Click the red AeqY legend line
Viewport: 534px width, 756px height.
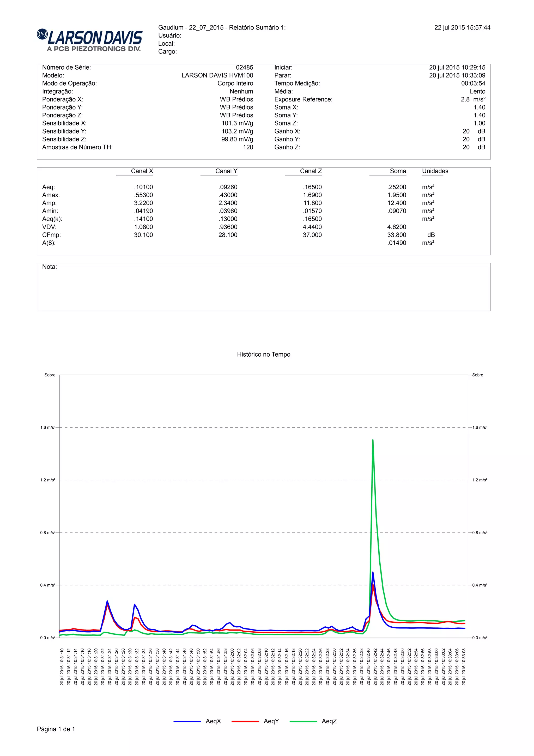[x=245, y=721]
